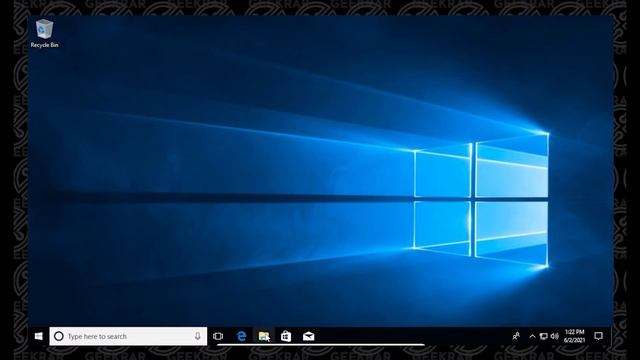Show hidden system tray icons
Screen dimensions: 640x360
pos(532,336)
